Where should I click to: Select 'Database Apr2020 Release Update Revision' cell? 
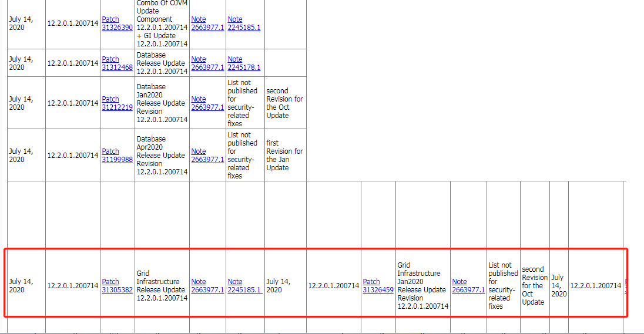(x=162, y=155)
